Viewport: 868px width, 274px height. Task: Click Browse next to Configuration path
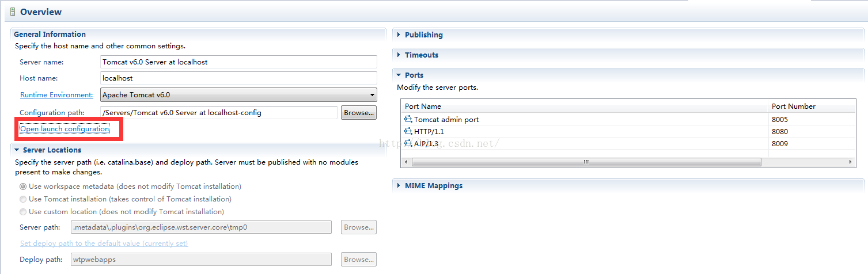click(x=359, y=113)
